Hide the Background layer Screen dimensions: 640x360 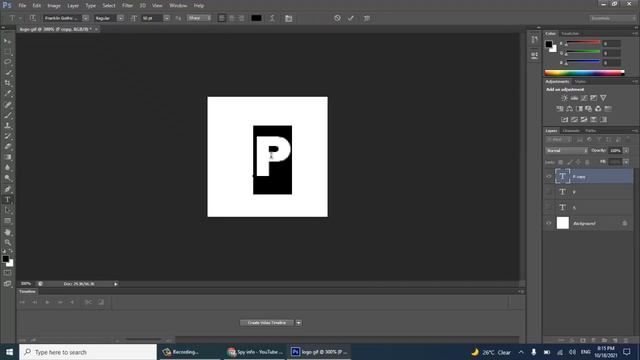(549, 223)
